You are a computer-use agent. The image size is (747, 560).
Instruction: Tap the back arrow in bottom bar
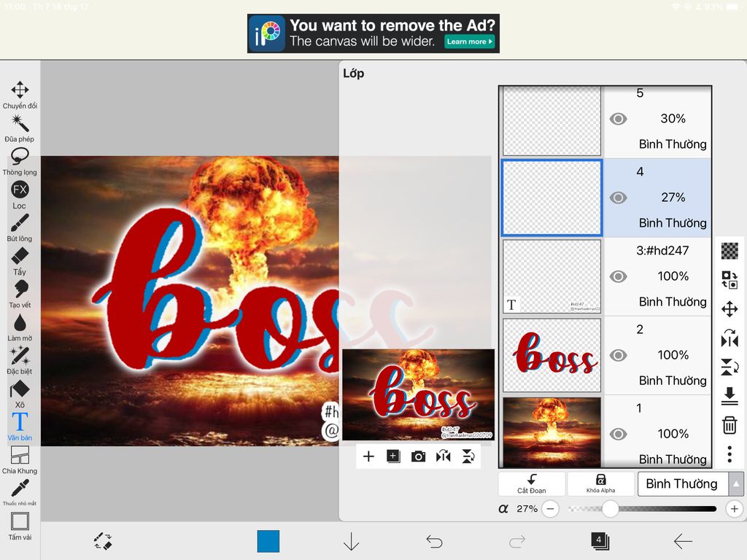point(683,542)
